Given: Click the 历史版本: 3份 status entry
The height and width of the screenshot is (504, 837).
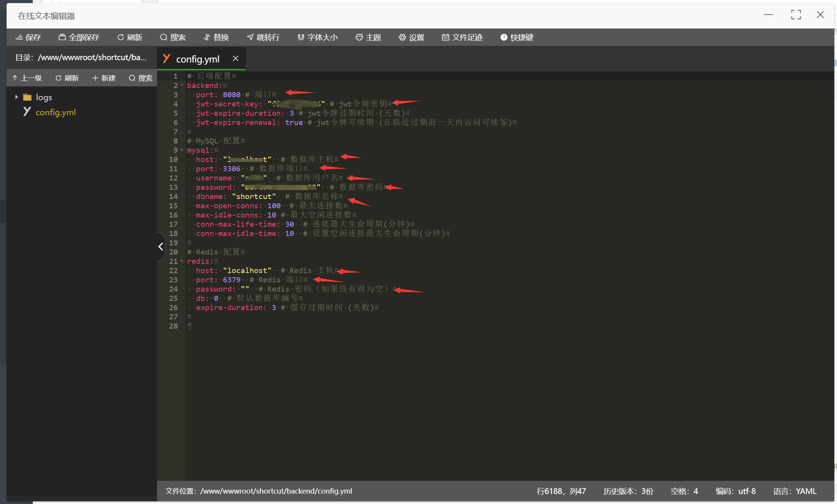Looking at the screenshot, I should (628, 491).
